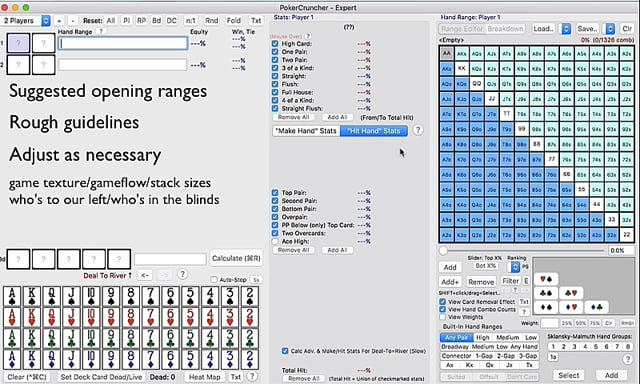
Task: Select the AA cell in range grid
Action: coord(447,53)
